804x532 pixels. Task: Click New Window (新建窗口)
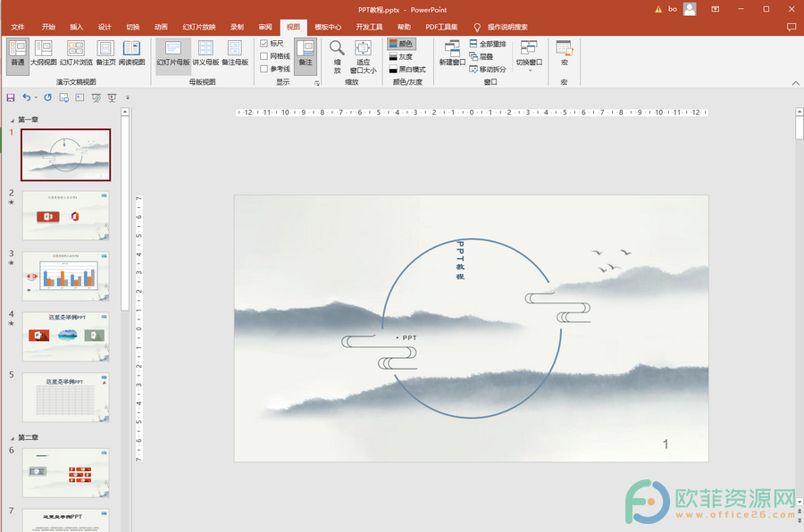(x=452, y=54)
